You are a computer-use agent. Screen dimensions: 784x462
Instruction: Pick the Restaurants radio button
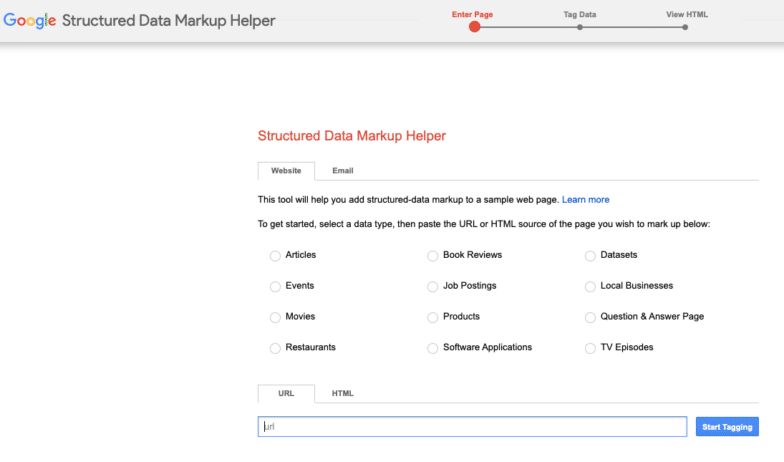[275, 349]
